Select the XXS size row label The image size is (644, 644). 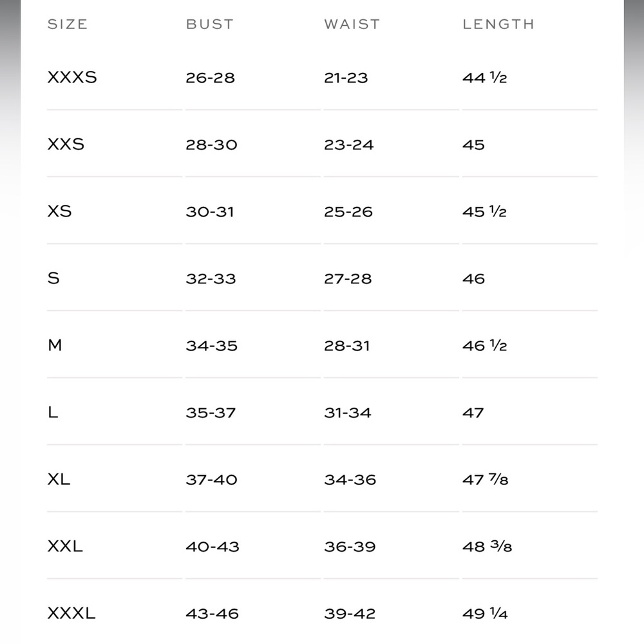(x=66, y=144)
